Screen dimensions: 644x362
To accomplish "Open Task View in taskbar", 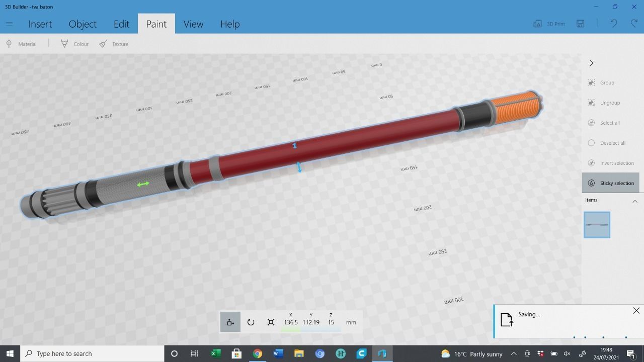I will click(x=194, y=353).
